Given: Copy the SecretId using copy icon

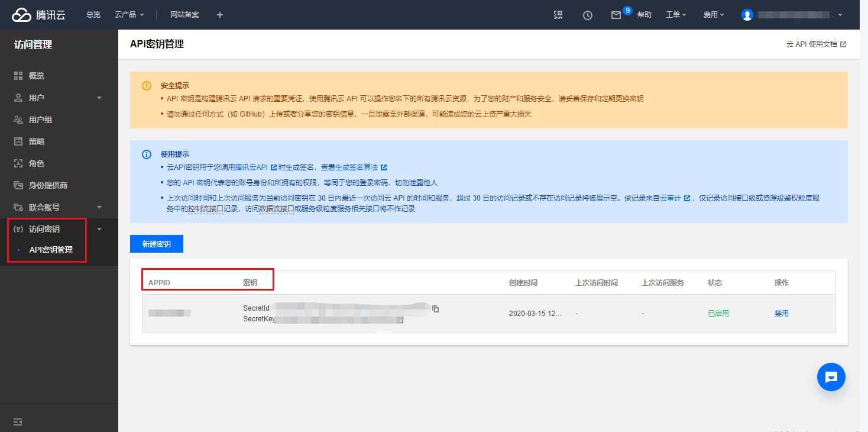Looking at the screenshot, I should [x=436, y=309].
